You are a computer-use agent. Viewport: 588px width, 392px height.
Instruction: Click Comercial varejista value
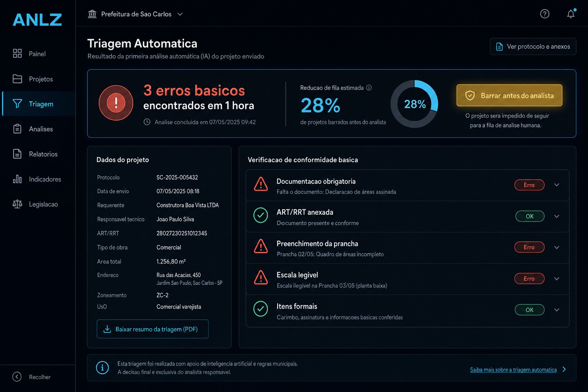[x=179, y=307]
